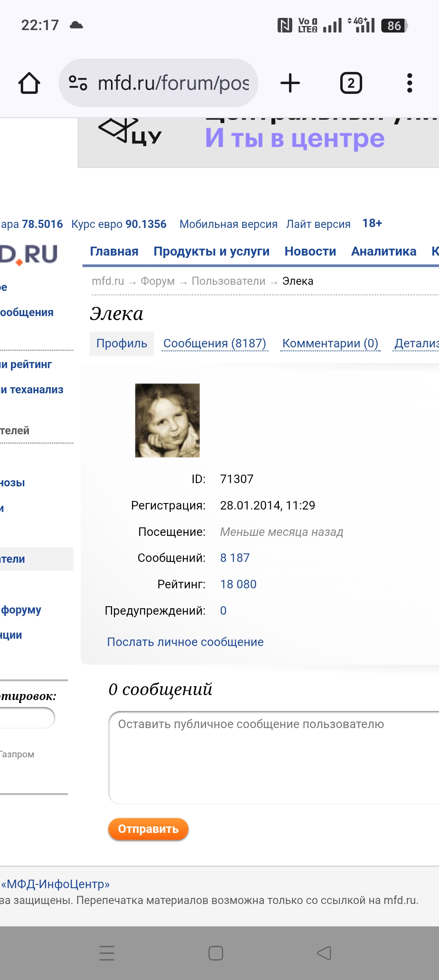439x980 pixels.
Task: Click Послать личное сообщение link
Action: point(185,642)
